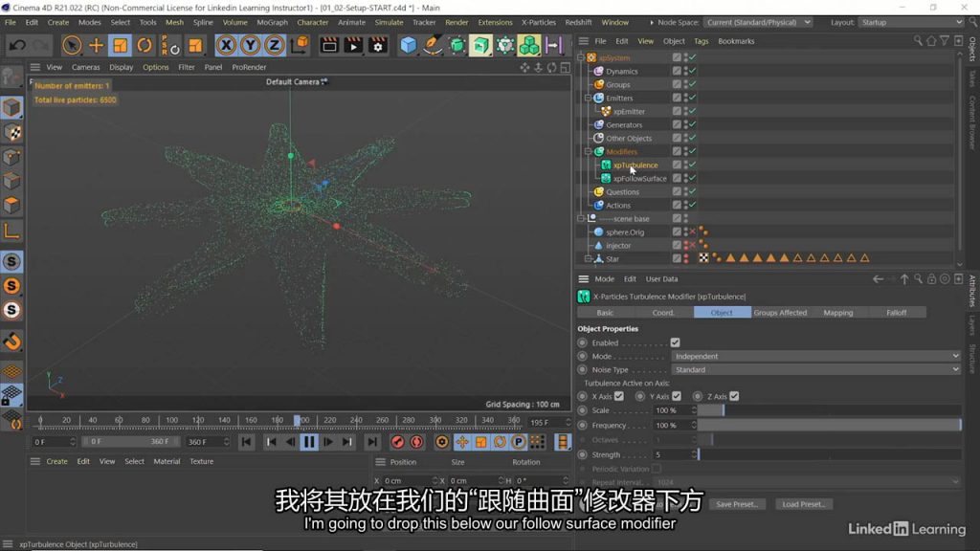Go to start of timeline
The image size is (980, 551).
coord(246,442)
